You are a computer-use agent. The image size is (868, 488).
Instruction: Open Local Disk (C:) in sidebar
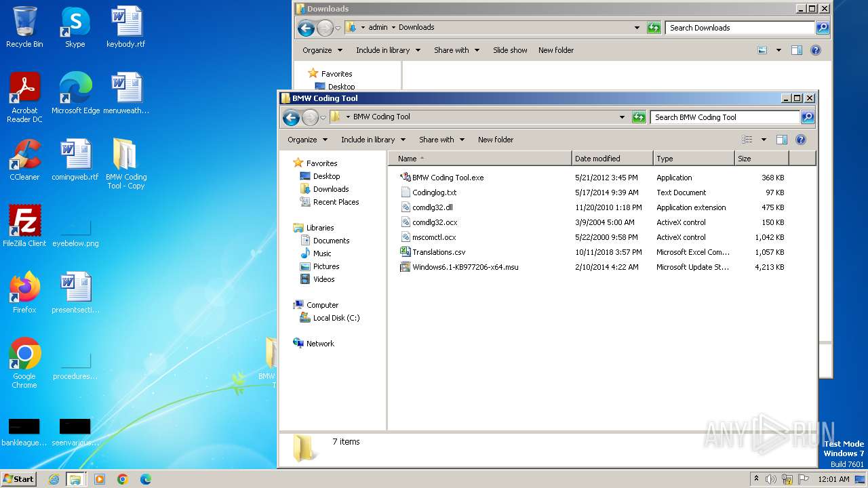coord(336,318)
